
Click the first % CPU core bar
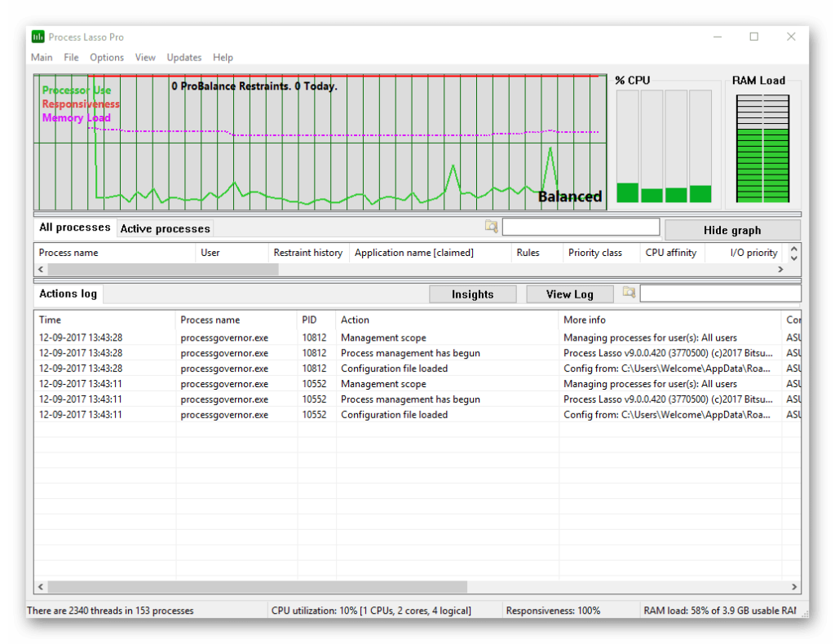627,147
